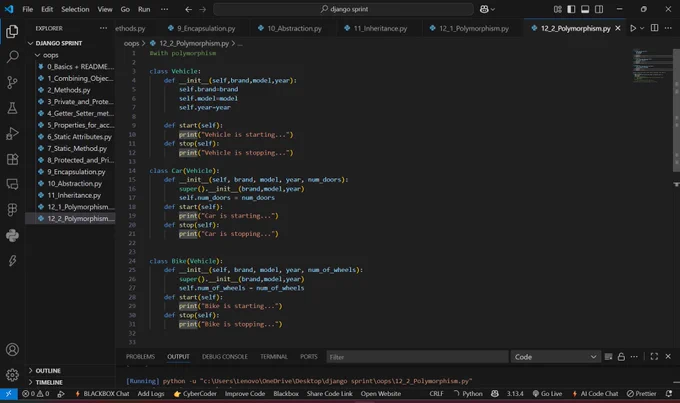Switch to the DEBUG CONSOLE tab
This screenshot has width=680, height=403.
[x=225, y=357]
